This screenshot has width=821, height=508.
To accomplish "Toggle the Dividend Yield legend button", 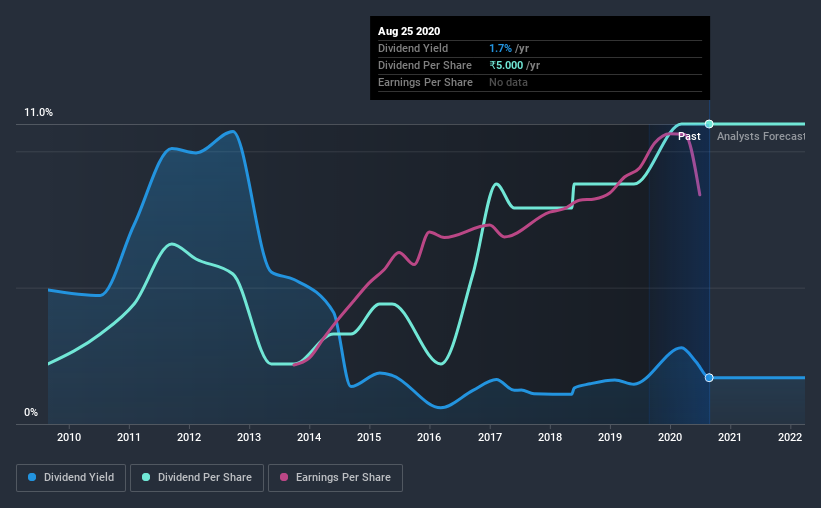I will [71, 478].
